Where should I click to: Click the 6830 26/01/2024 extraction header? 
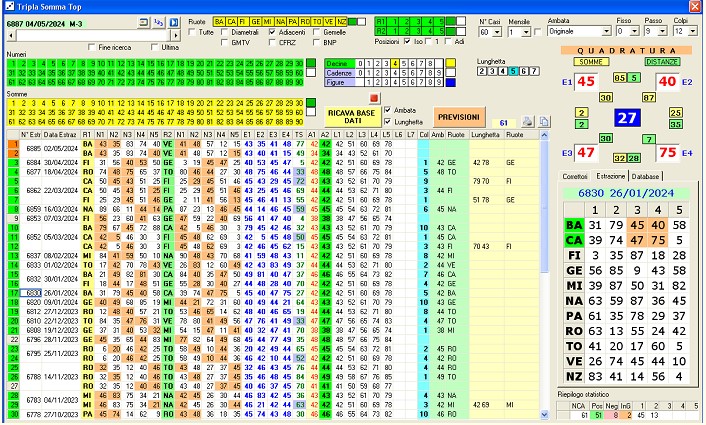626,194
